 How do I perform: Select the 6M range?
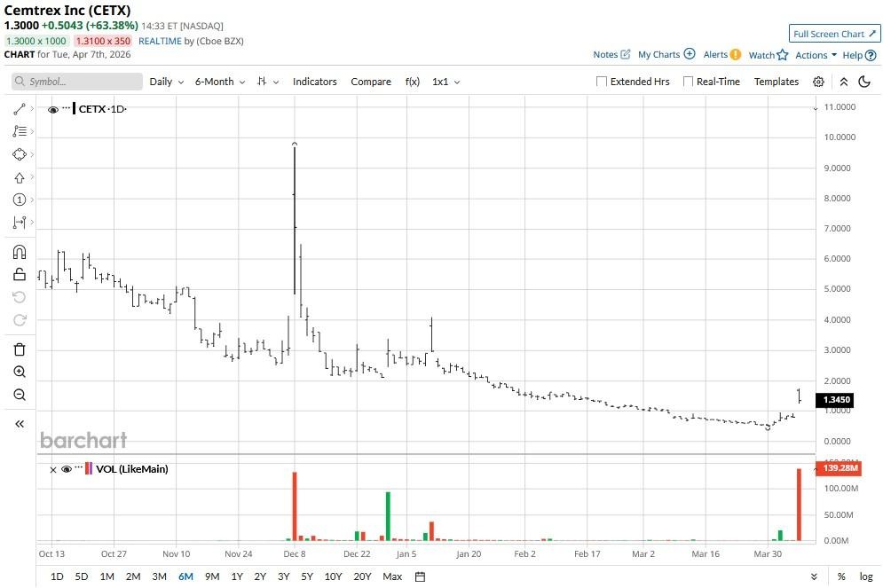click(x=185, y=576)
